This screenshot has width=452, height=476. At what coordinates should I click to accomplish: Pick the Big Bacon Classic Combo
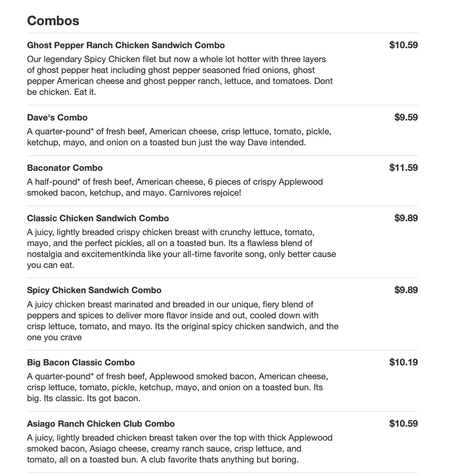click(81, 362)
